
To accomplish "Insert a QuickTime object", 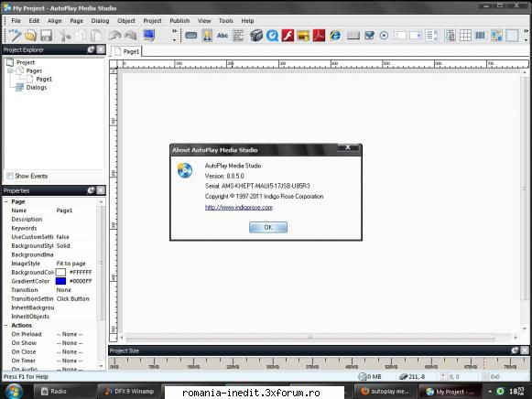I will (x=272, y=36).
